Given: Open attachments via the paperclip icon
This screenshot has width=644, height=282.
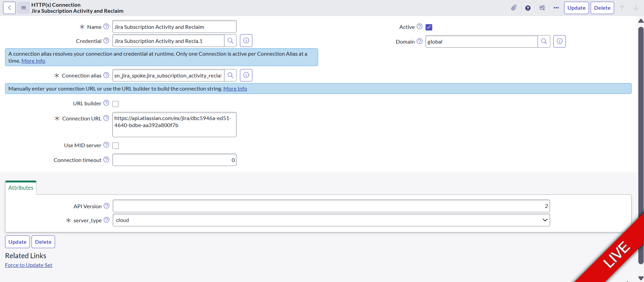Looking at the screenshot, I should [x=514, y=8].
